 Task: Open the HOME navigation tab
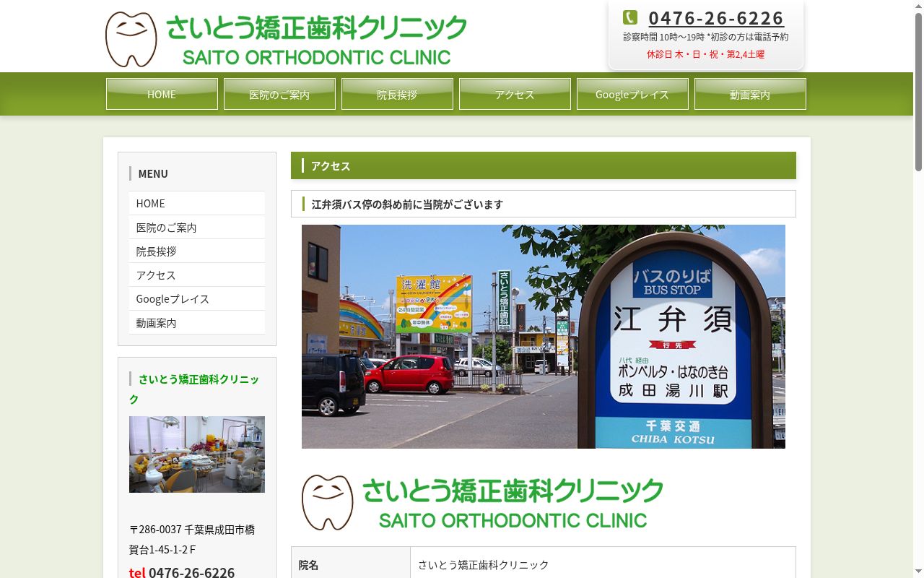(162, 94)
